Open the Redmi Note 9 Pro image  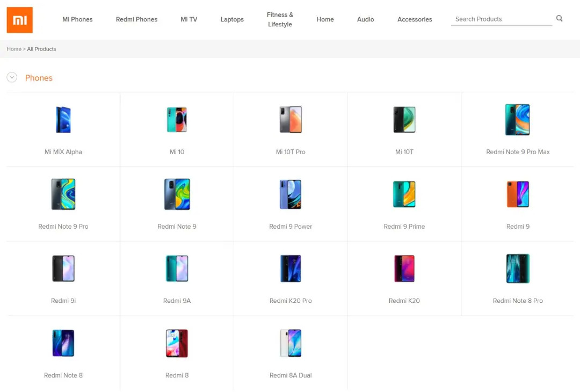[x=63, y=194]
